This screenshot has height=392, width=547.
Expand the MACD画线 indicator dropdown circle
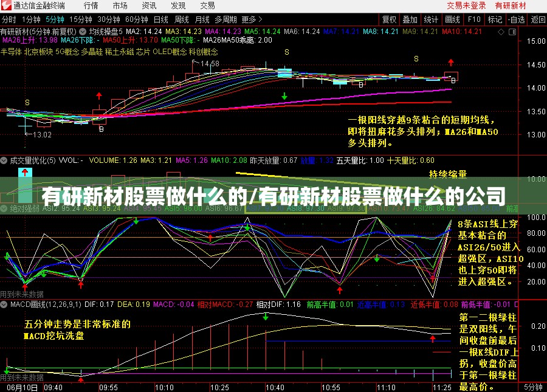[4, 304]
